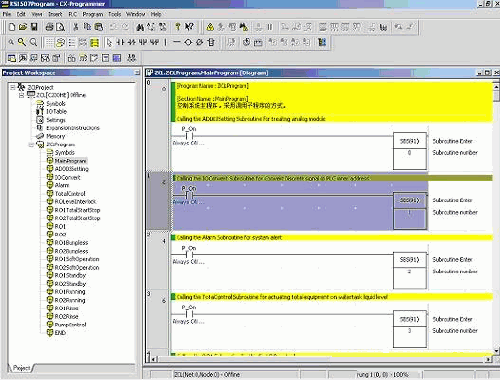
Task: Click the Cut scissors icon
Action: [x=76, y=27]
